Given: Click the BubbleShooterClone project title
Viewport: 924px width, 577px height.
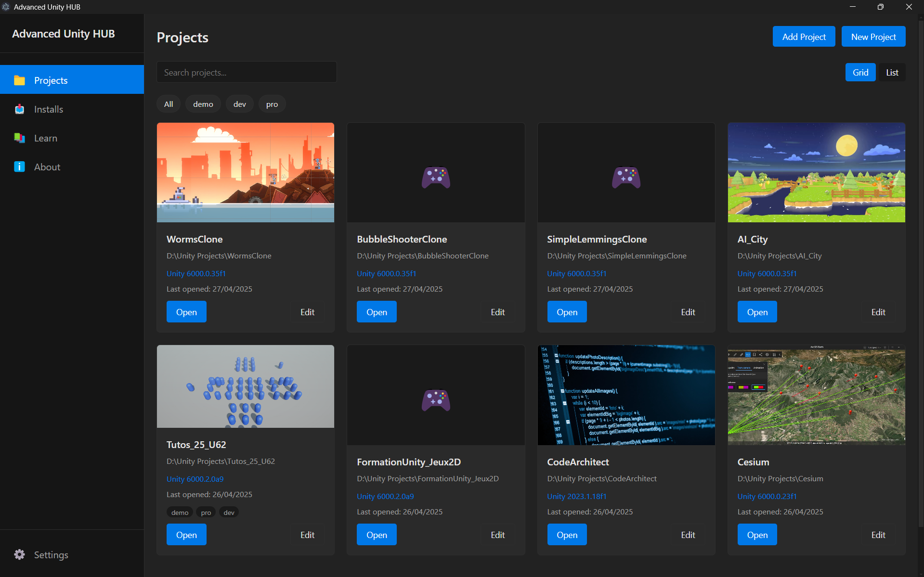Looking at the screenshot, I should (x=402, y=239).
